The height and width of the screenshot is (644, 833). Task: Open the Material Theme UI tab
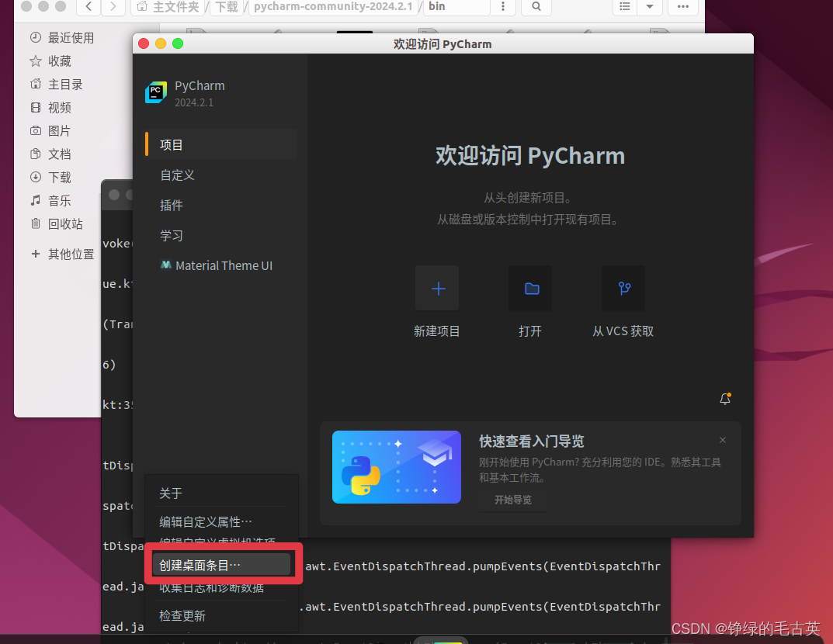(x=221, y=265)
